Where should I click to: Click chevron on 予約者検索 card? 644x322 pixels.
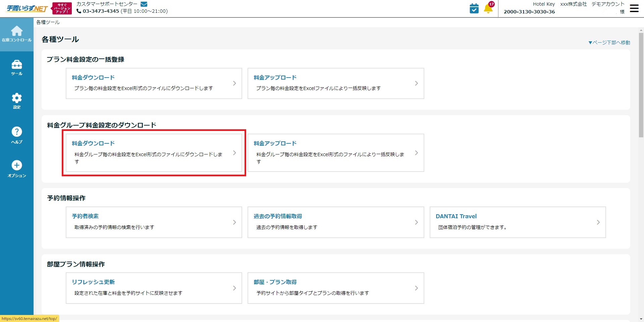pyautogui.click(x=234, y=222)
